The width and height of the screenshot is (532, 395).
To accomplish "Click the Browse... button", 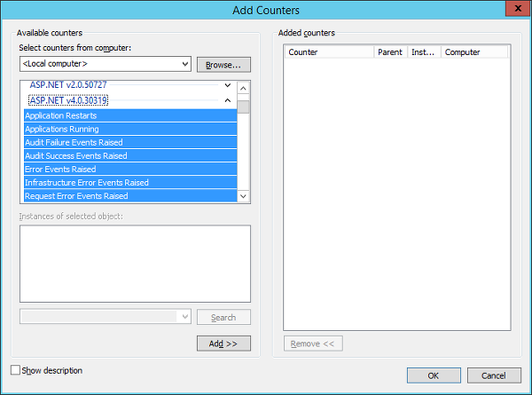I will tap(223, 65).
